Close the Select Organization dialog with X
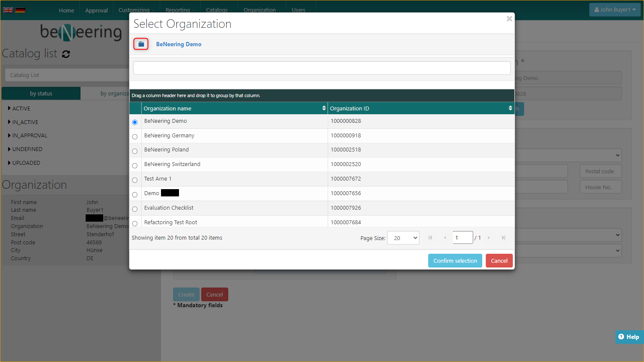This screenshot has height=362, width=644. [x=509, y=19]
